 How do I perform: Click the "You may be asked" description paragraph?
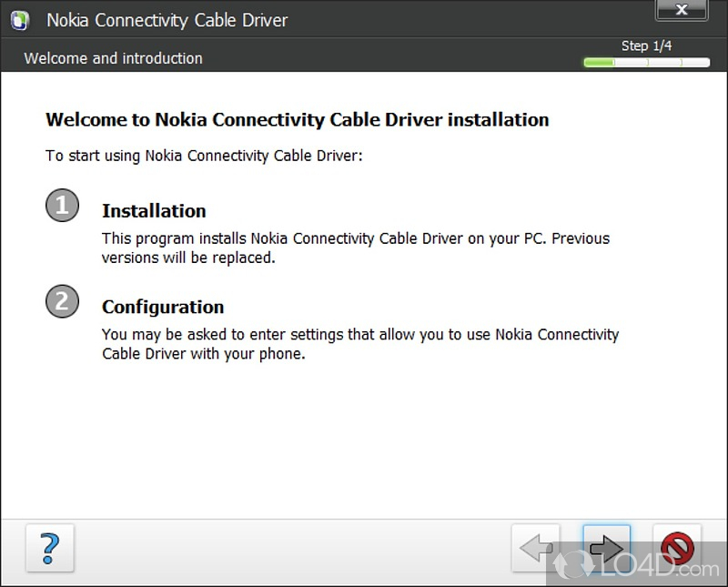[x=359, y=344]
